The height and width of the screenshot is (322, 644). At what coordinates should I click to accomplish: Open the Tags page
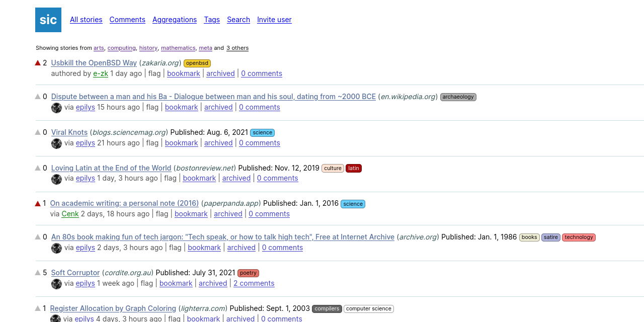click(x=212, y=20)
